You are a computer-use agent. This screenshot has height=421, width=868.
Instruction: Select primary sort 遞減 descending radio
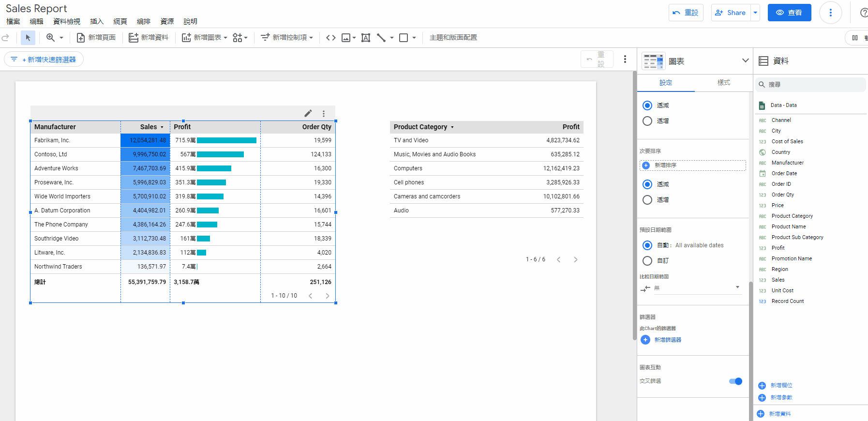[x=647, y=105]
